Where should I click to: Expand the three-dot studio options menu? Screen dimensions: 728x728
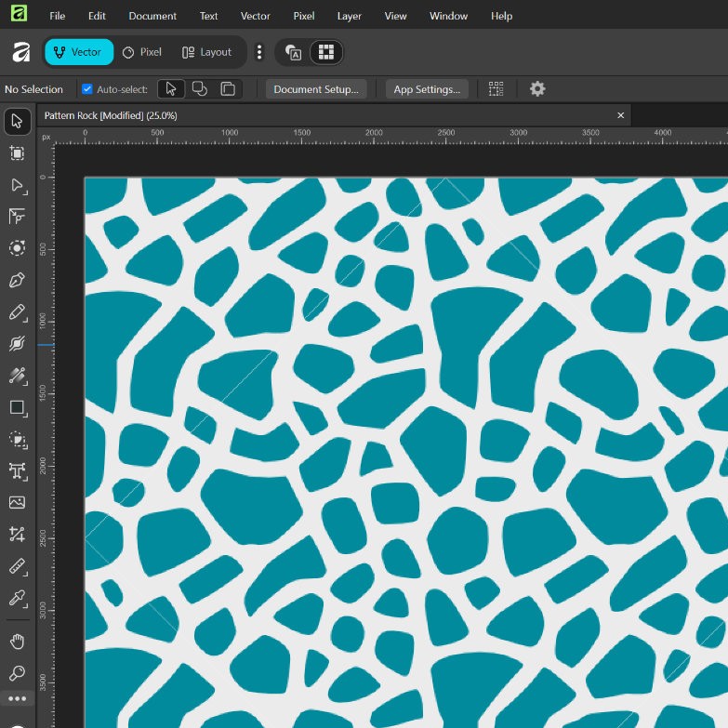coord(259,52)
